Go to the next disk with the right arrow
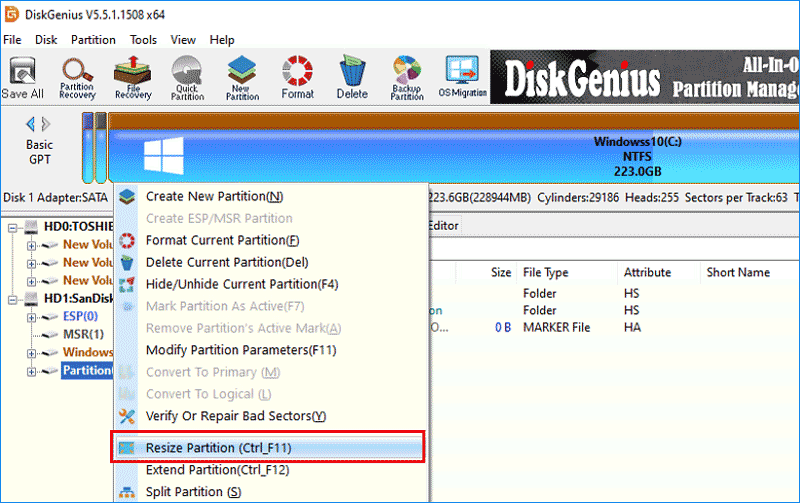The height and width of the screenshot is (503, 800). [x=46, y=124]
